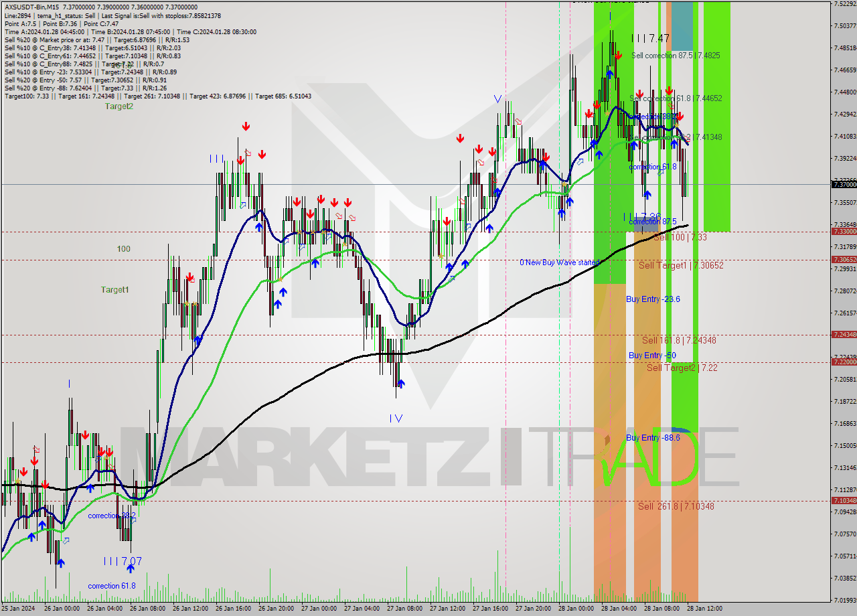
Task: Click the 'Target100: 7.33 | Target 161' summary line
Action: point(157,96)
